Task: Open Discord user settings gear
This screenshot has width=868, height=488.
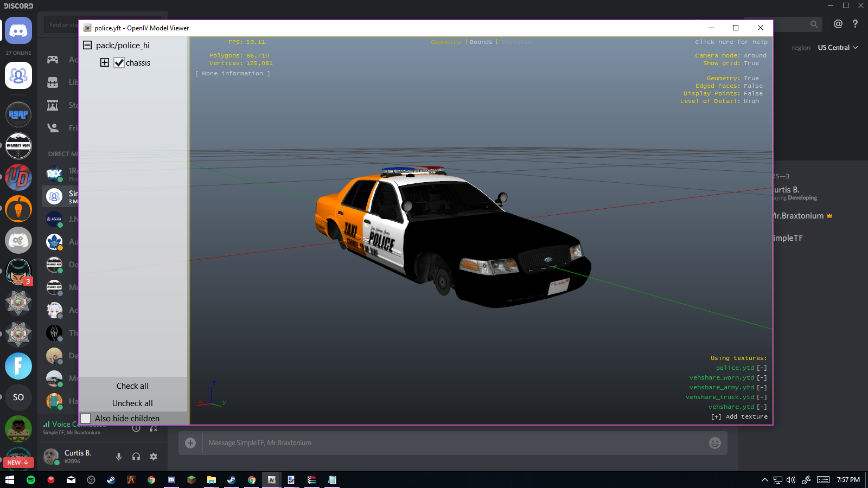Action: tap(154, 457)
